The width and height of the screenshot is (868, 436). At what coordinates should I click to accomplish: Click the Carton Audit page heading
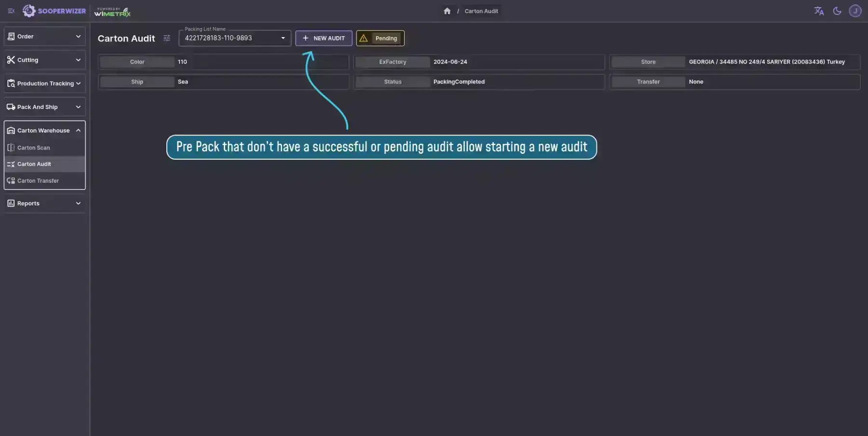click(126, 38)
